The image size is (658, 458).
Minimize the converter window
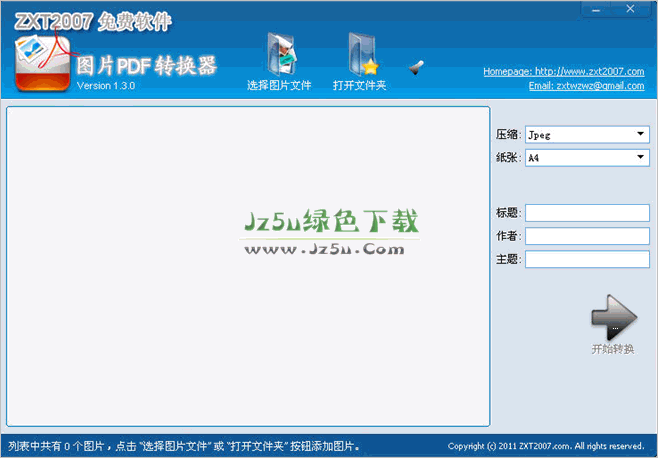tap(596, 9)
